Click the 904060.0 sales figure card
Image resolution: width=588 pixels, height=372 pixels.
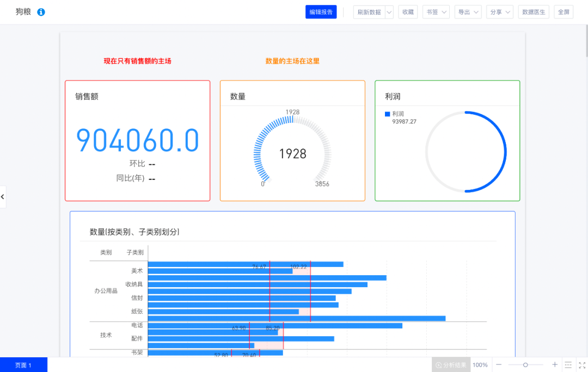point(137,140)
